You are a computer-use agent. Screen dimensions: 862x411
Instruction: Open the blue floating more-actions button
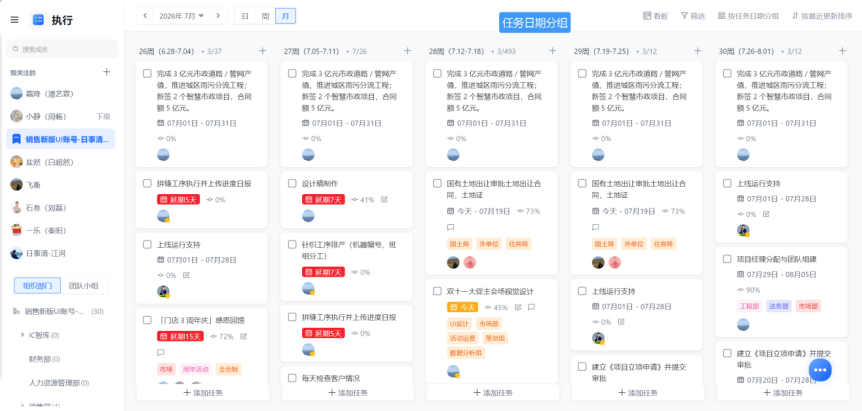coord(820,370)
